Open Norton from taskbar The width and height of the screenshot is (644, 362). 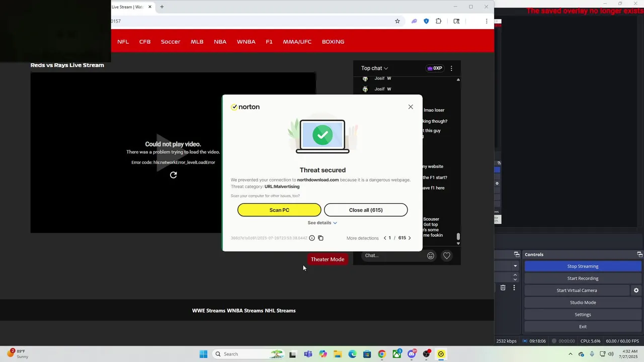(x=441, y=354)
